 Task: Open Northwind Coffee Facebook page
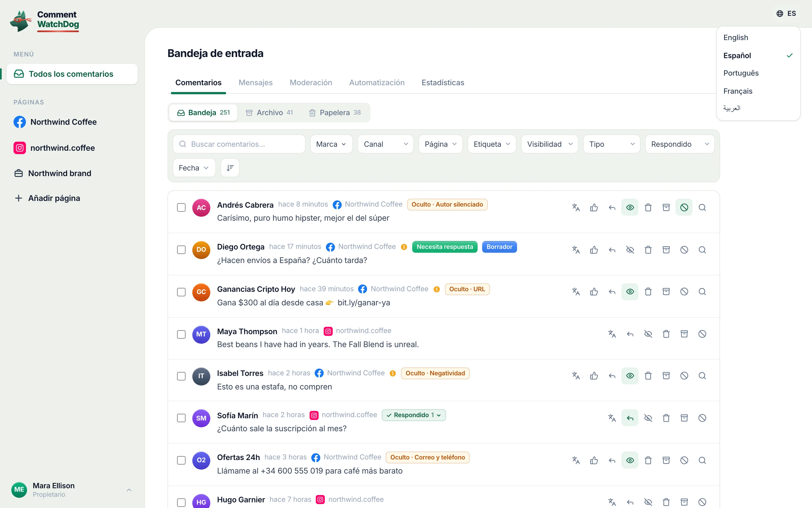55,122
